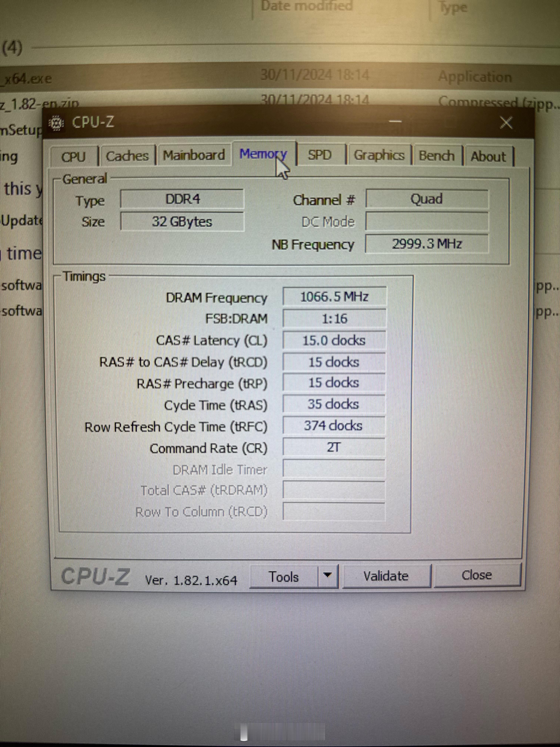
Task: Click the tRFC 374 clocks value
Action: pos(334,426)
